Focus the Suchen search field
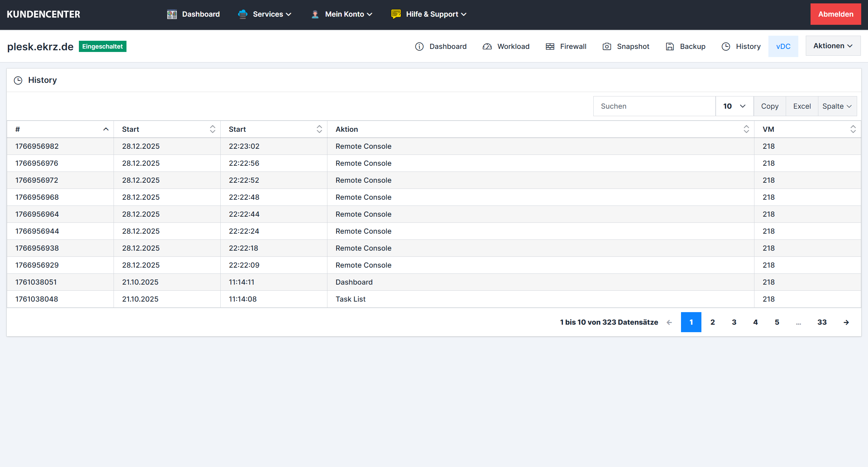868x467 pixels. (654, 106)
